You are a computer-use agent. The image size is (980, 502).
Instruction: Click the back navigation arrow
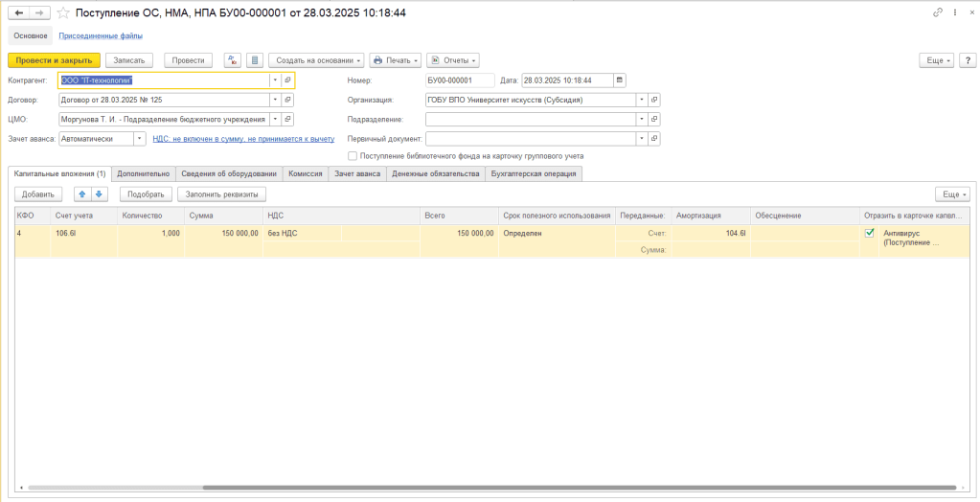point(19,12)
